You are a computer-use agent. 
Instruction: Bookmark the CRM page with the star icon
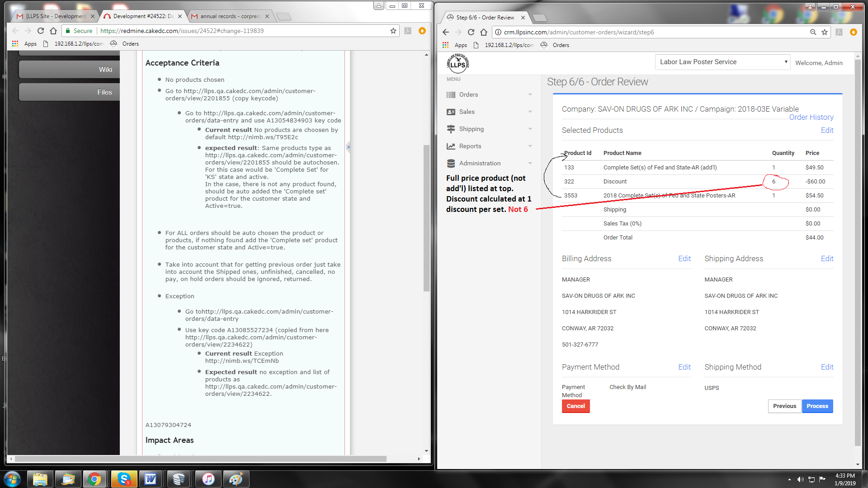(x=825, y=32)
